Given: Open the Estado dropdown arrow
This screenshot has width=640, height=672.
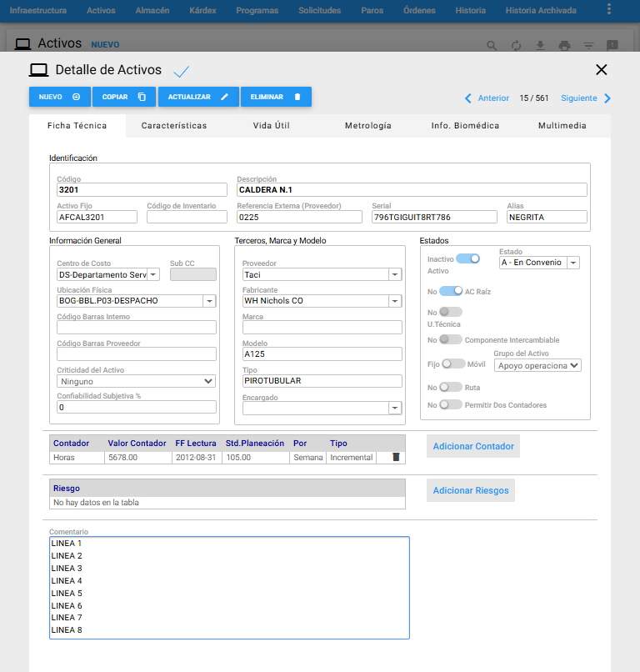Looking at the screenshot, I should point(573,263).
